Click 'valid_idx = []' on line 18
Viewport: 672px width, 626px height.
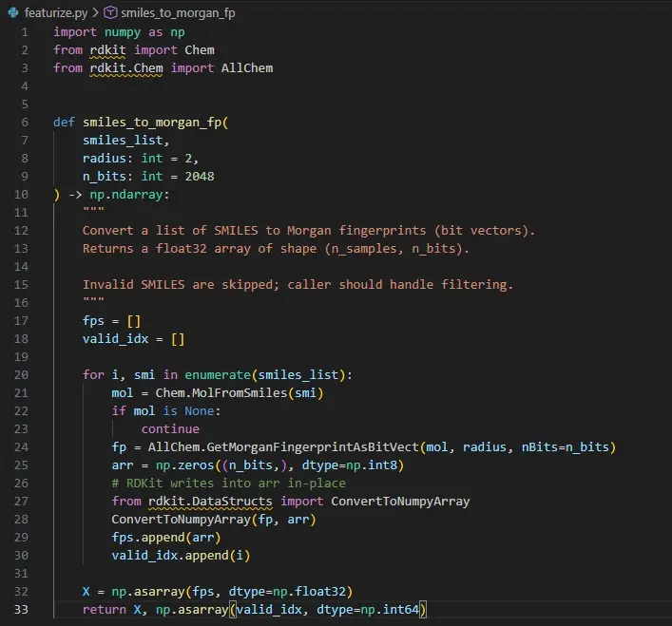[134, 339]
